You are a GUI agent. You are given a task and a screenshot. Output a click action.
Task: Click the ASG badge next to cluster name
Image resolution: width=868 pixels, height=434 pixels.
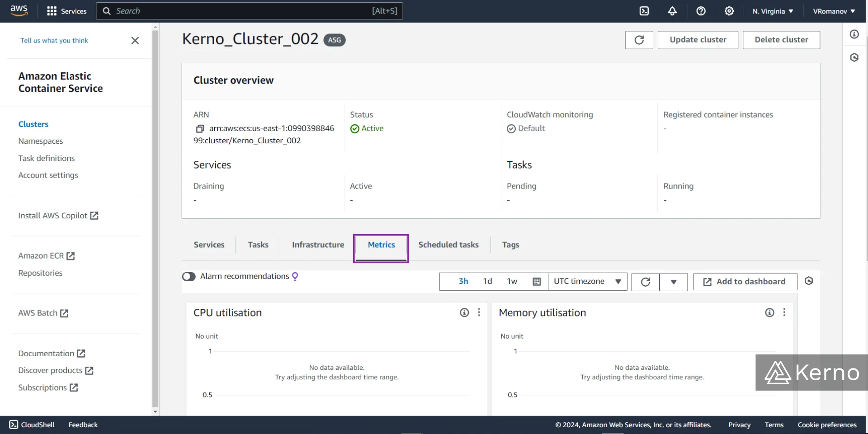(x=335, y=40)
